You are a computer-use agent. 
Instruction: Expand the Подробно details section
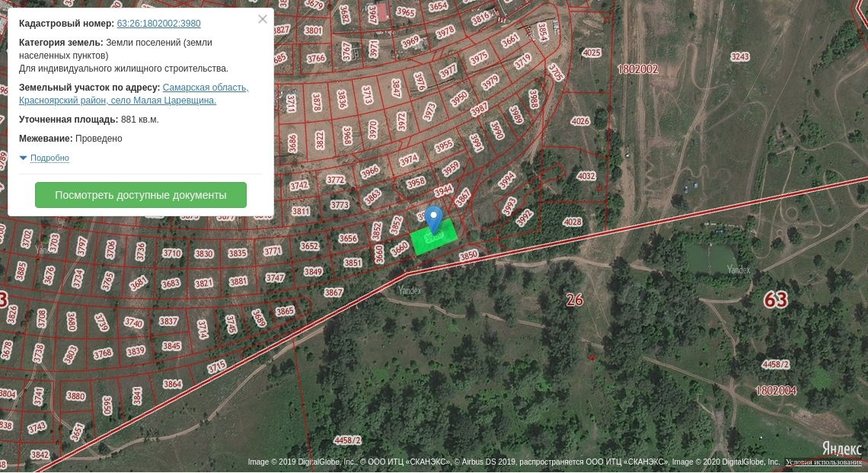[x=49, y=158]
